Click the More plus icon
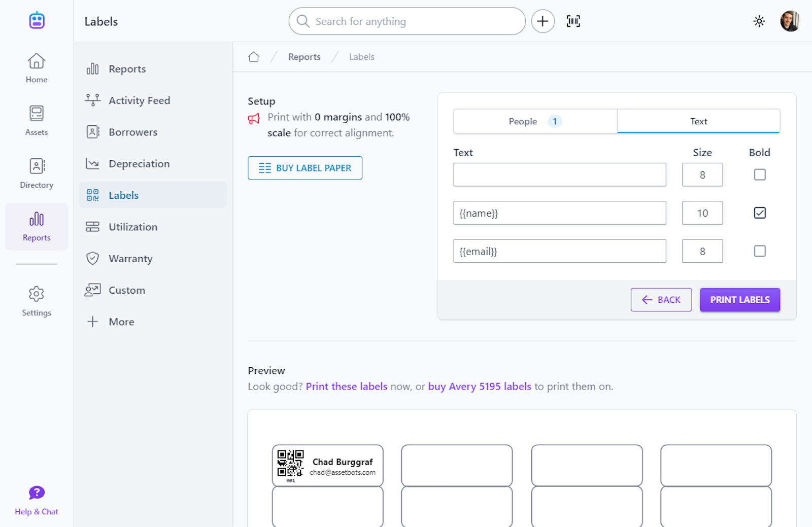The width and height of the screenshot is (812, 527). click(92, 322)
